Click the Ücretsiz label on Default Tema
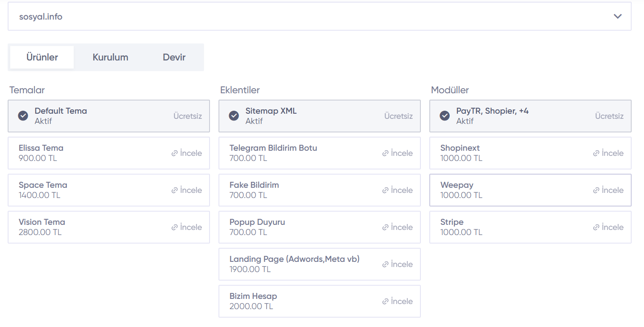 [x=187, y=116]
